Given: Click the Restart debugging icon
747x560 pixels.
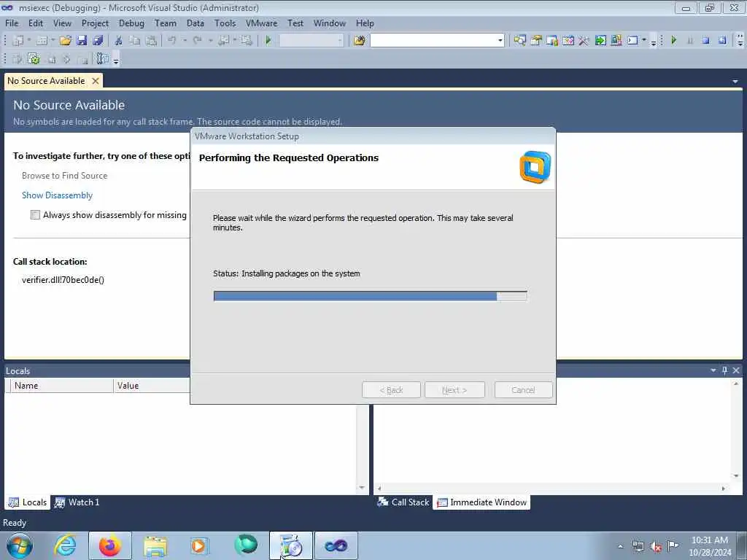Looking at the screenshot, I should (x=722, y=41).
